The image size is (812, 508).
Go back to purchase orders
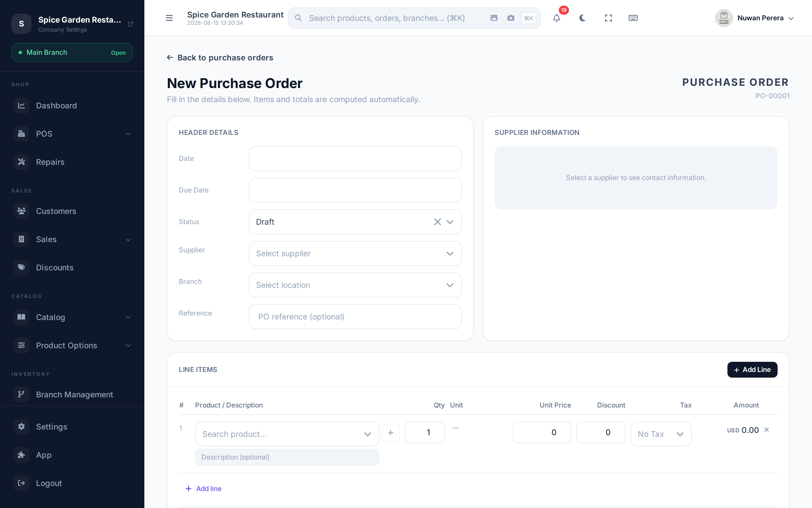point(220,58)
